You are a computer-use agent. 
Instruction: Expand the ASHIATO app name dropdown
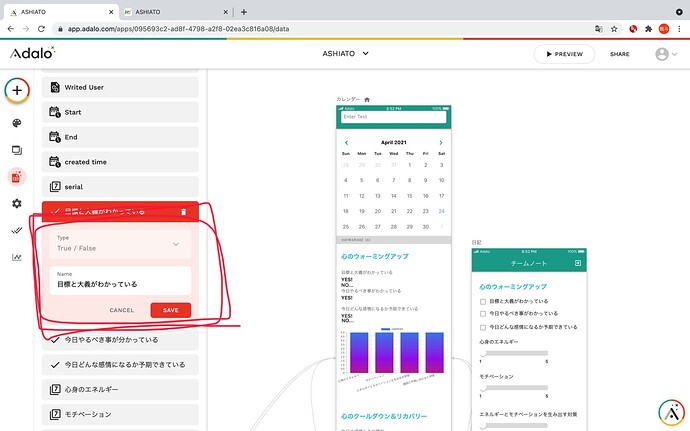click(x=346, y=54)
